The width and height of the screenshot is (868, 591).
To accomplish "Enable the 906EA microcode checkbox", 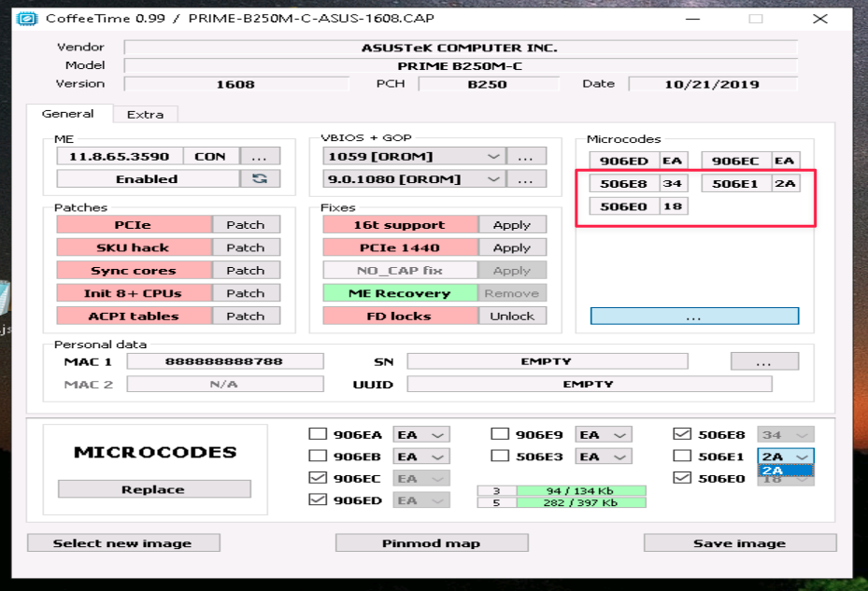I will (x=318, y=434).
